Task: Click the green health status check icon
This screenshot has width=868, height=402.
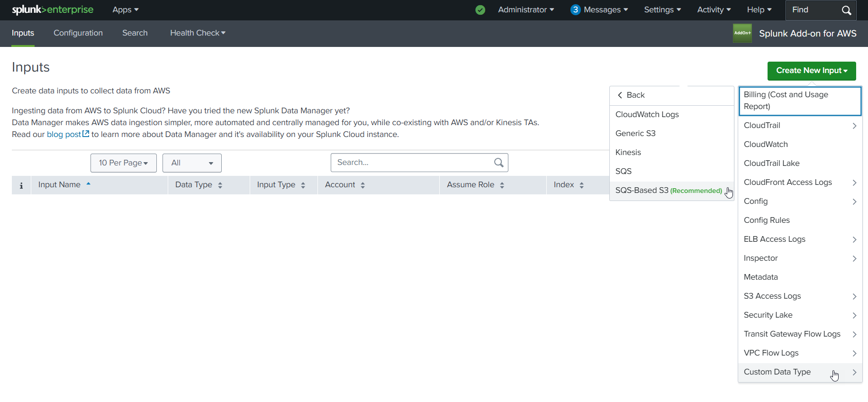Action: tap(480, 10)
